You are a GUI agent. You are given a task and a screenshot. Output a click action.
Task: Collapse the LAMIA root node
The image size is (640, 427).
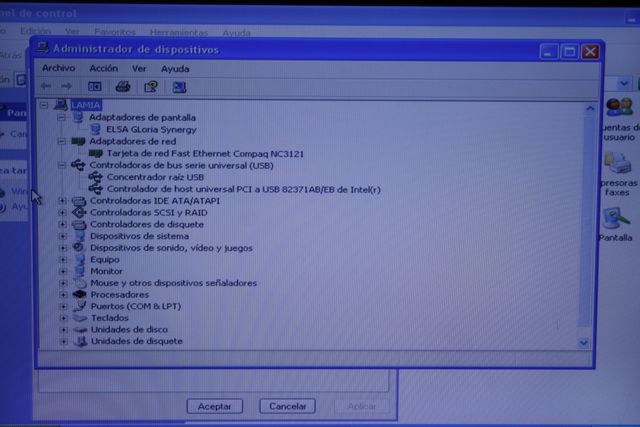click(44, 105)
